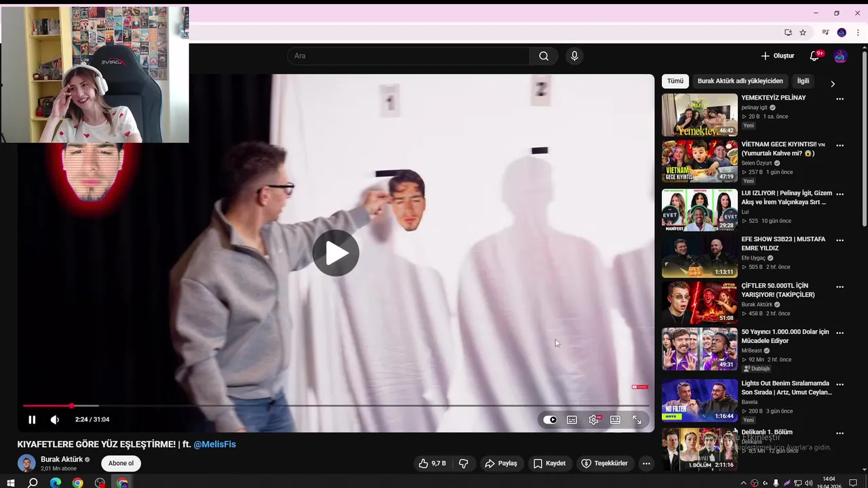Select the Tümü filter chip
The image size is (868, 488).
pos(675,81)
